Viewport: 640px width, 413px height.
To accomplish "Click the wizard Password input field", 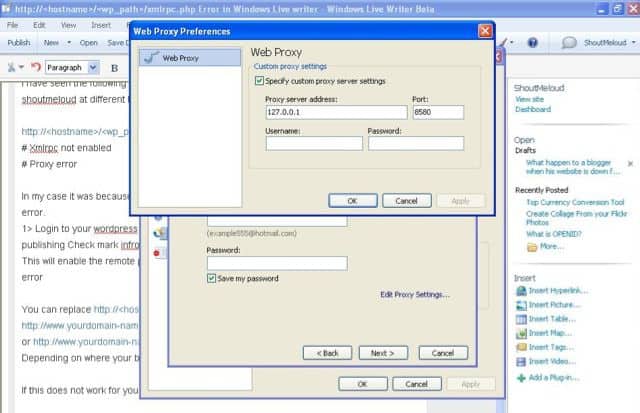I will [x=277, y=263].
